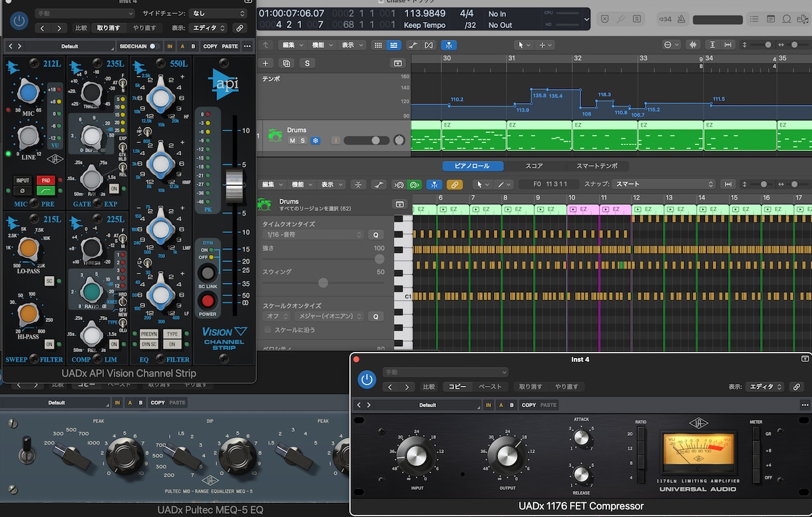Enable the count-in 1234 button
812x517 pixels.
tap(665, 19)
